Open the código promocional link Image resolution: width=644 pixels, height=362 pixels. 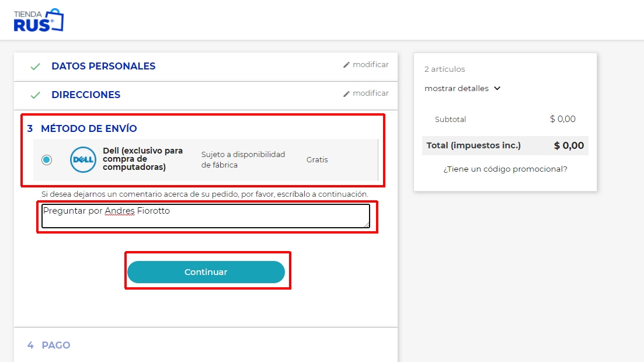click(505, 169)
